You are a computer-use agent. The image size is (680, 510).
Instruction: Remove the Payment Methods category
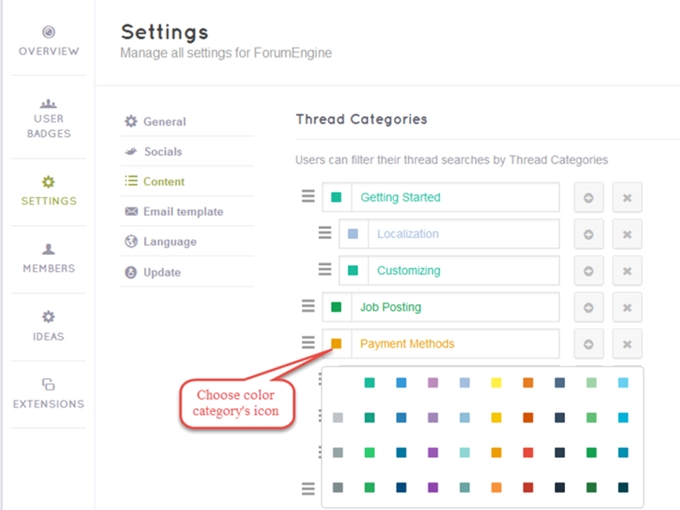point(627,344)
